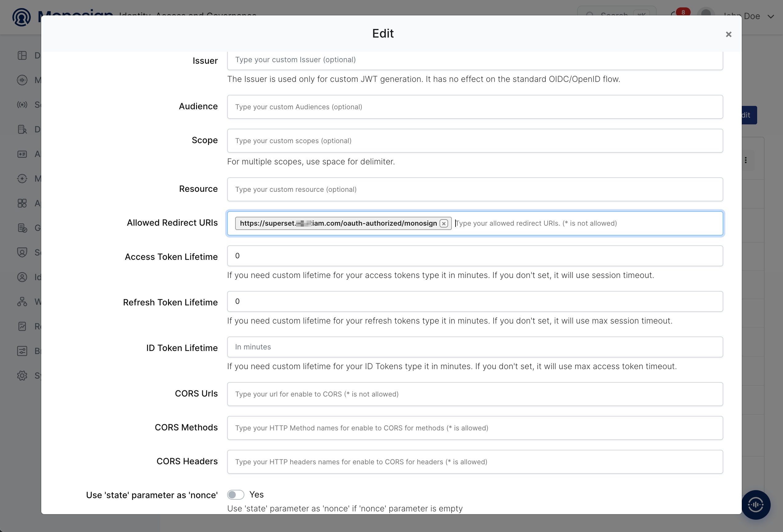Click the sidebar broadcast signal icon
The width and height of the screenshot is (783, 532).
22,105
